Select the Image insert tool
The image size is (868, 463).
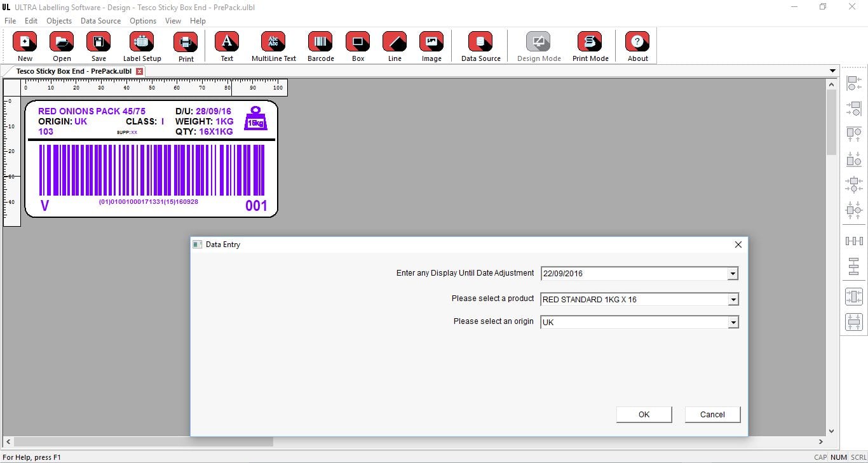coord(431,42)
